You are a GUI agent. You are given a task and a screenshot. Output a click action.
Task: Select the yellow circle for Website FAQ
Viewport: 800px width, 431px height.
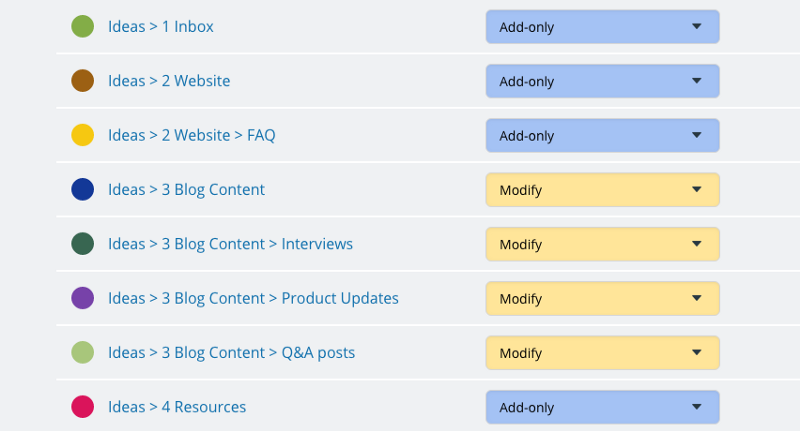coord(83,135)
